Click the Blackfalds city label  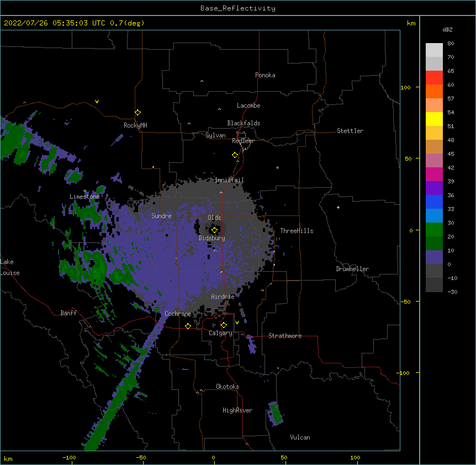[x=244, y=123]
